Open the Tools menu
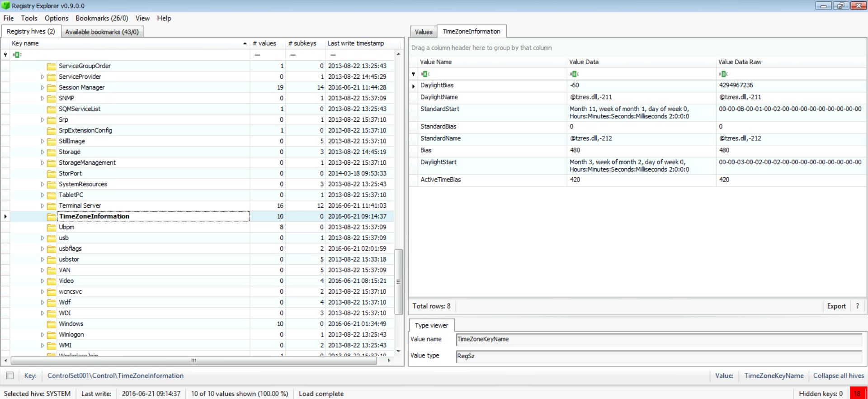The image size is (868, 399). [x=29, y=19]
